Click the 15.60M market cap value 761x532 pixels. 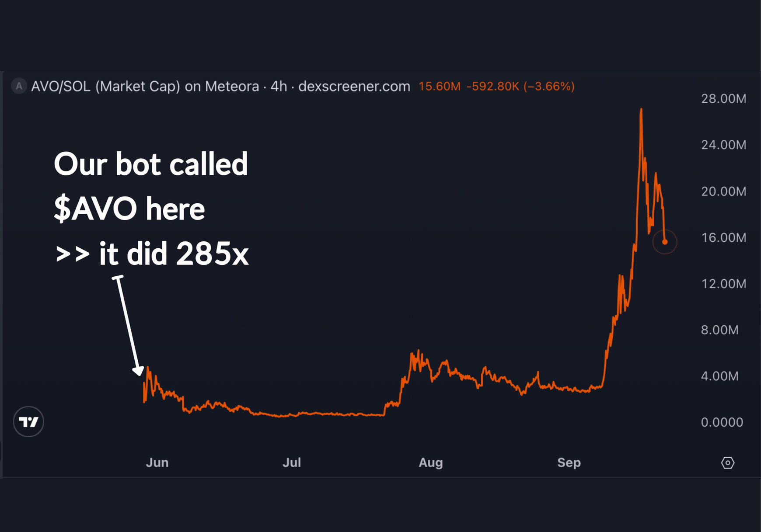click(440, 87)
